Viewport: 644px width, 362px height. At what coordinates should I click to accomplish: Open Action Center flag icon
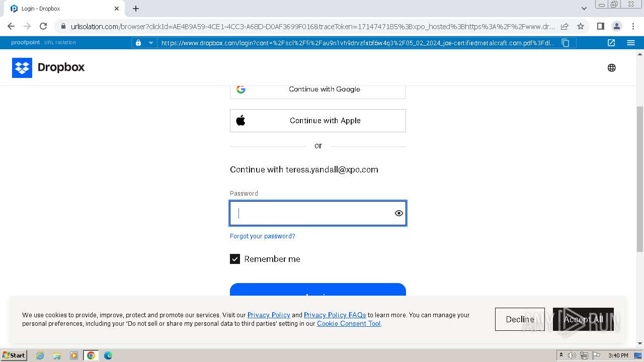[596, 355]
